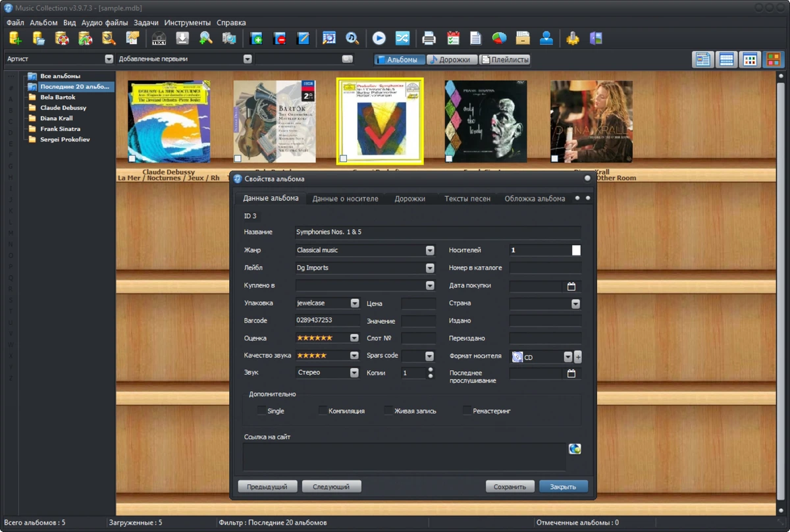Open the Формат носителя dropdown

(567, 357)
